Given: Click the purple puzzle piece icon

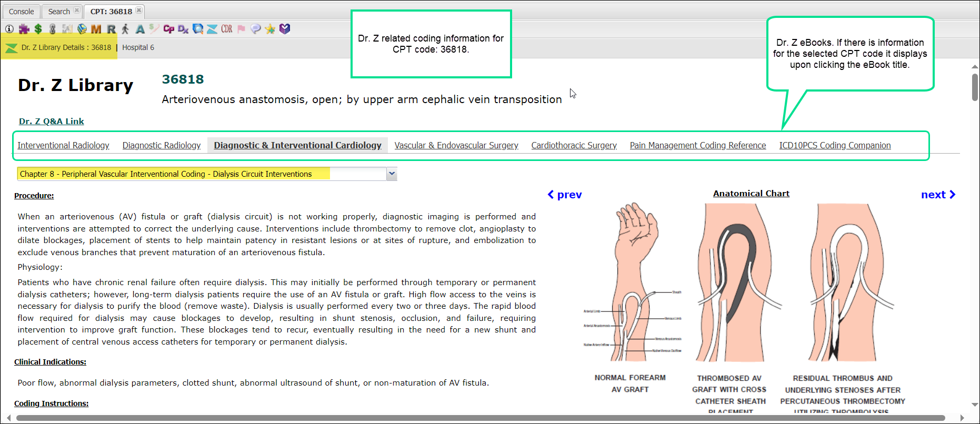Looking at the screenshot, I should click(x=24, y=29).
